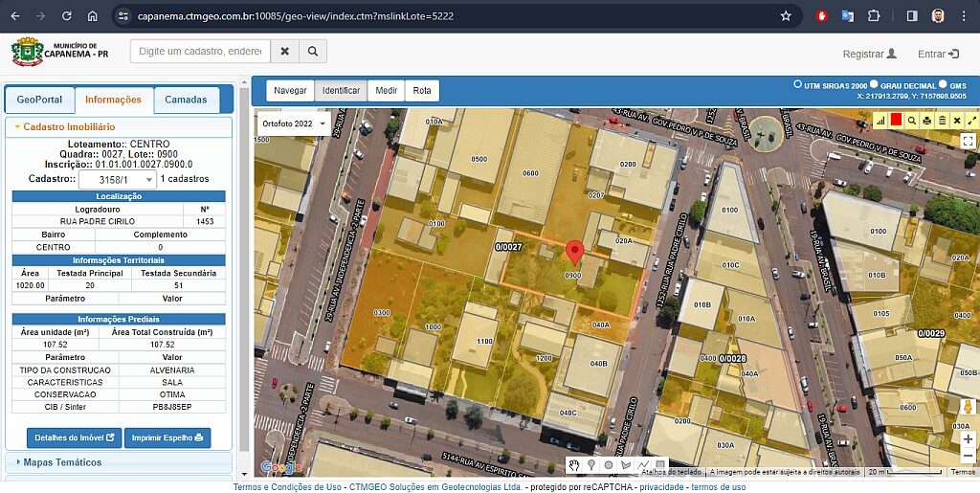Select UTM SIRGAS 2000 coordinate option
This screenshot has width=980, height=493.
[x=798, y=84]
